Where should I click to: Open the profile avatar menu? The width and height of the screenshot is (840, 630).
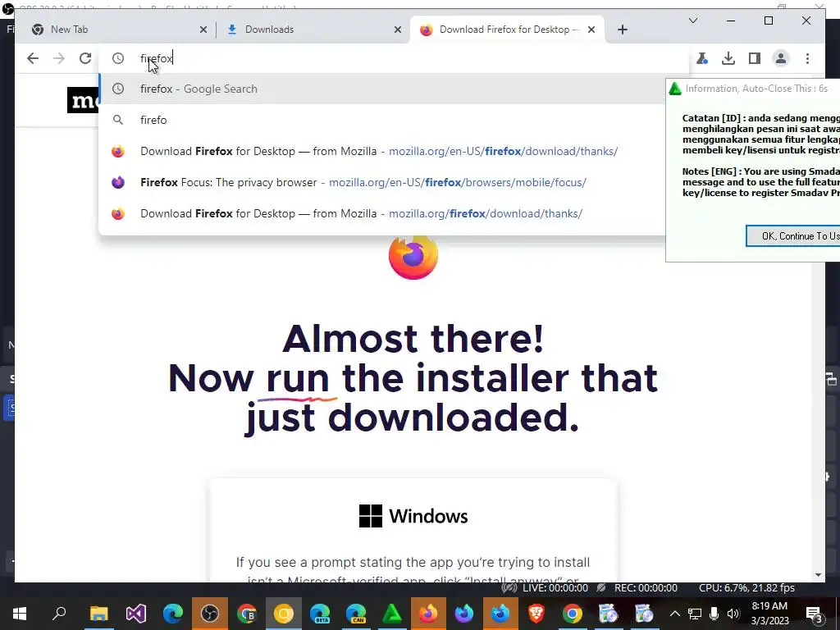coord(781,58)
